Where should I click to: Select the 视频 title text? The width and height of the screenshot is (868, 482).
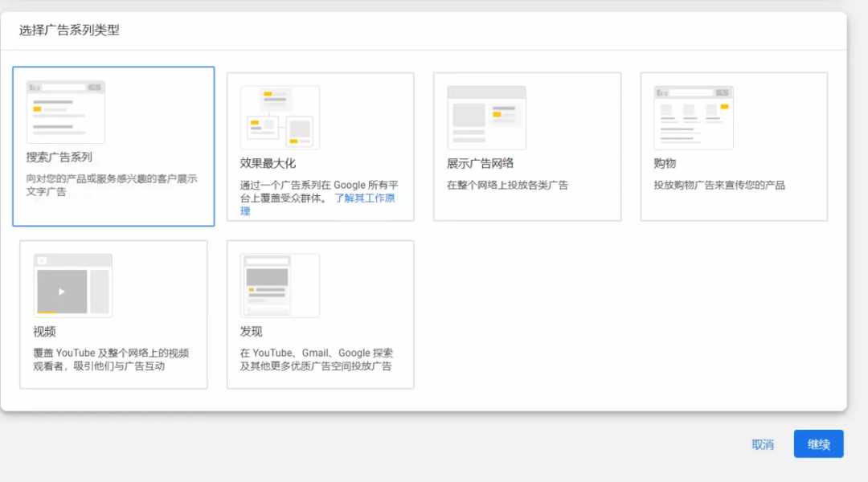44,332
